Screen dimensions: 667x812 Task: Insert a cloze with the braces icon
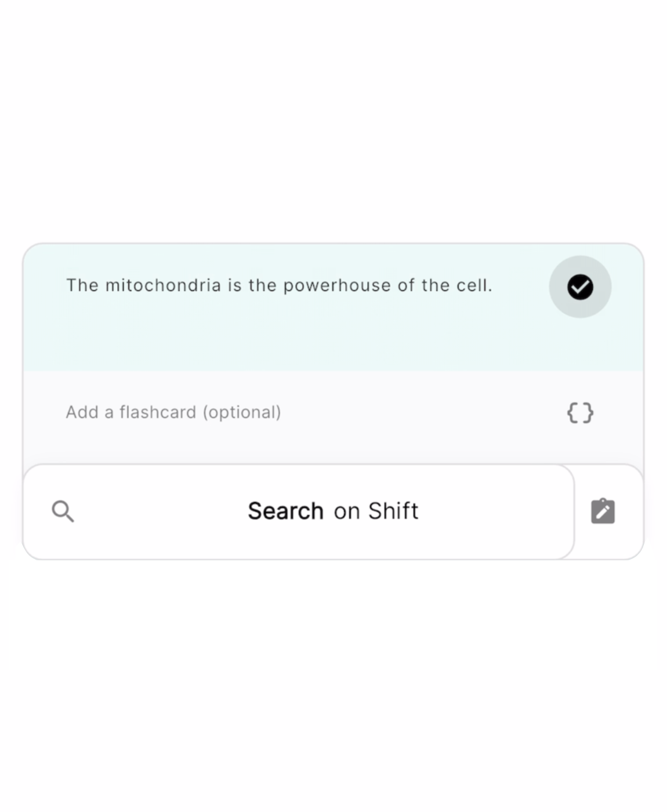tap(579, 412)
